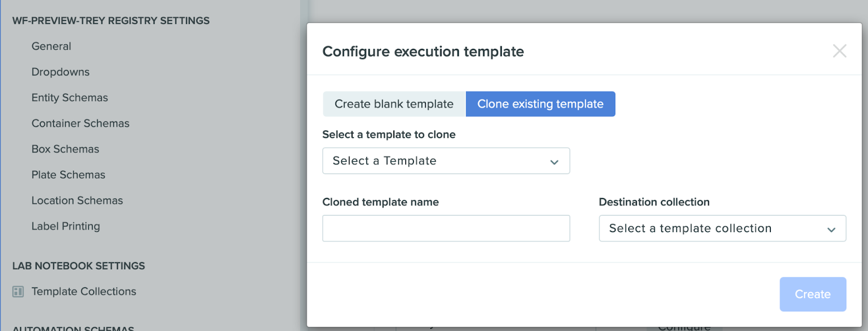Image resolution: width=868 pixels, height=331 pixels.
Task: Select Container Schemas in sidebar
Action: (x=80, y=124)
